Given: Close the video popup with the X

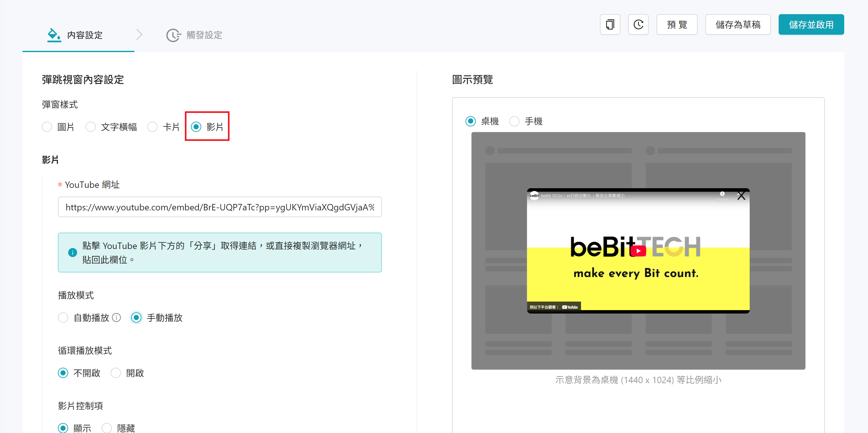Looking at the screenshot, I should click(x=741, y=195).
